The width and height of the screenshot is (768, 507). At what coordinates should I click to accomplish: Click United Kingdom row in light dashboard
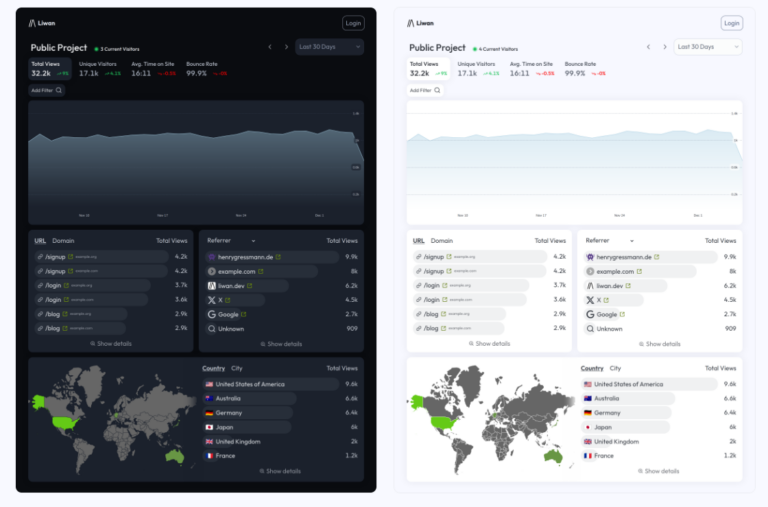pyautogui.click(x=659, y=441)
